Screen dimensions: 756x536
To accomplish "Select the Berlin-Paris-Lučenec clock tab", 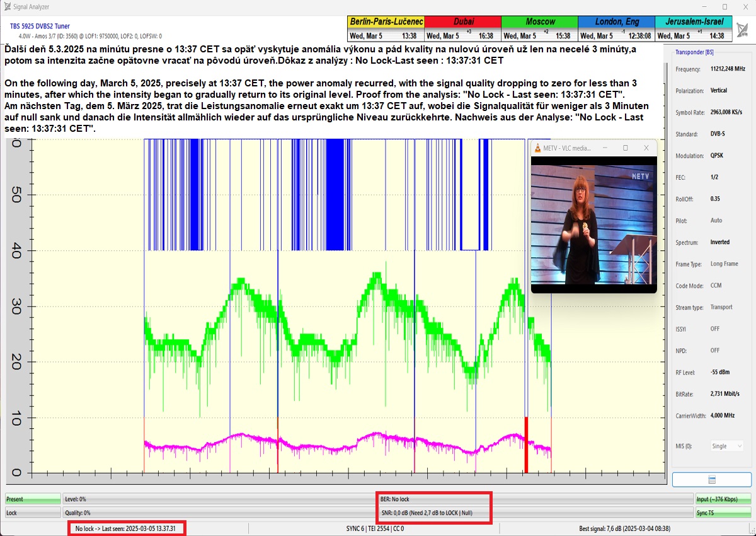I will point(386,21).
